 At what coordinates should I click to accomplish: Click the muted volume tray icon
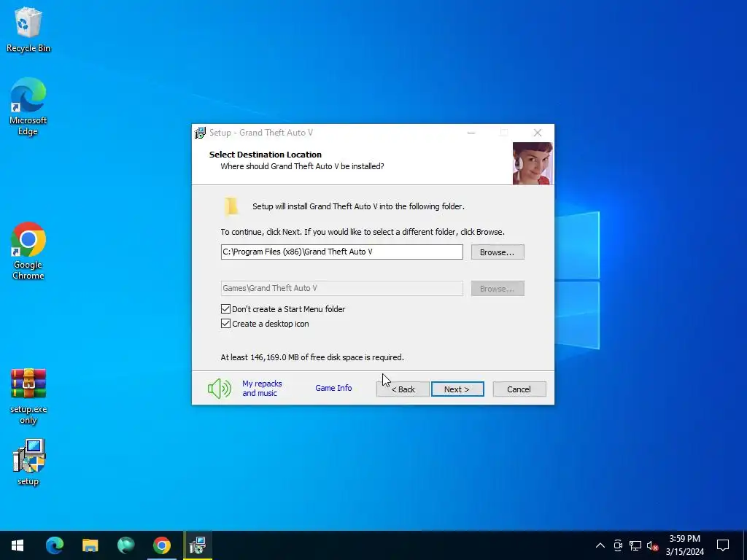(652, 545)
